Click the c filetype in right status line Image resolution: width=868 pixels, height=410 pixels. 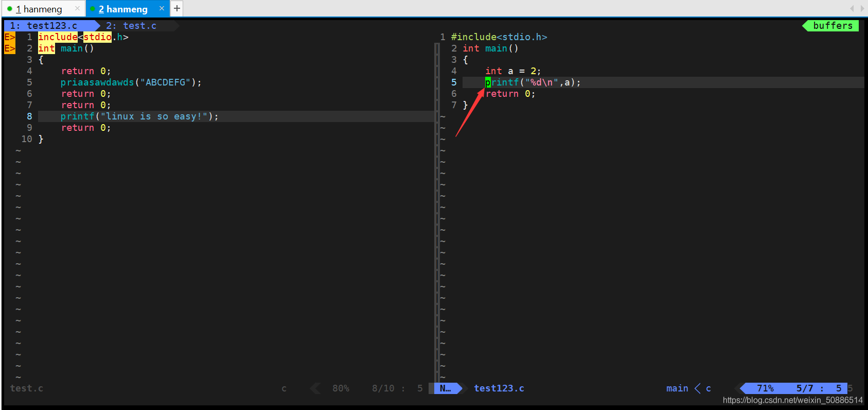(x=708, y=388)
